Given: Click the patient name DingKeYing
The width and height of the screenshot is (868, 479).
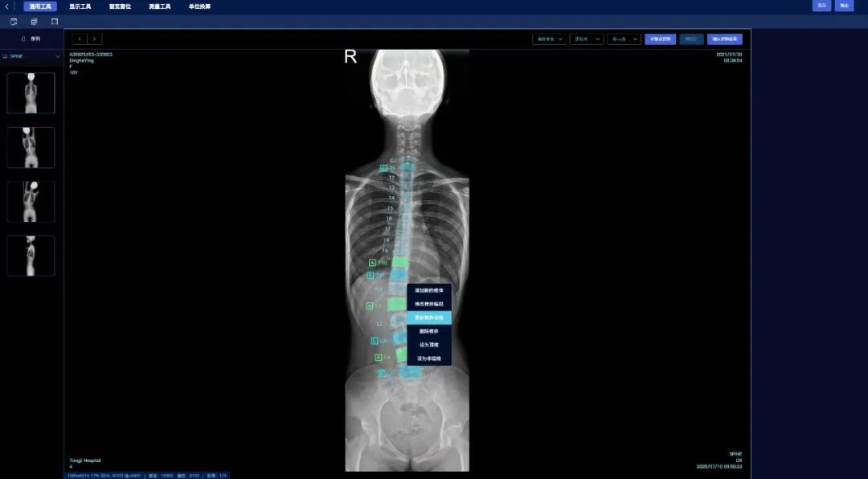Looking at the screenshot, I should click(81, 60).
